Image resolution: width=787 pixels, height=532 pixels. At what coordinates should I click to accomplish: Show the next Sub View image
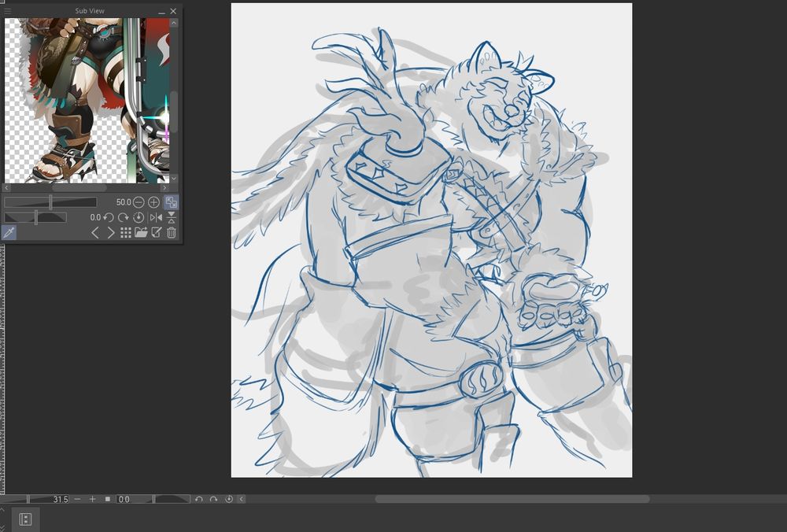pos(110,232)
